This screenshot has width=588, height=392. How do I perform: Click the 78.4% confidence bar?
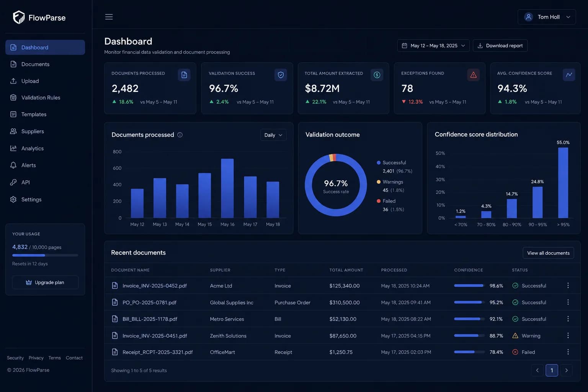point(469,352)
